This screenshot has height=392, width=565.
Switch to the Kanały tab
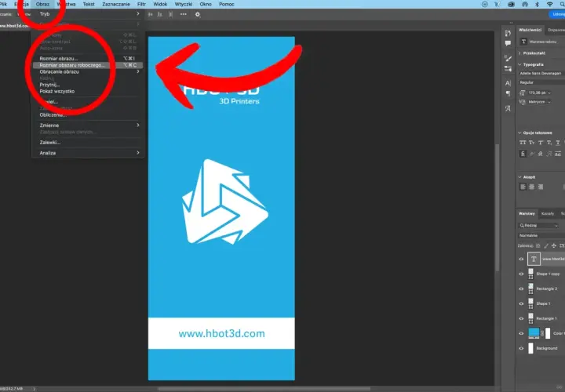pyautogui.click(x=548, y=214)
